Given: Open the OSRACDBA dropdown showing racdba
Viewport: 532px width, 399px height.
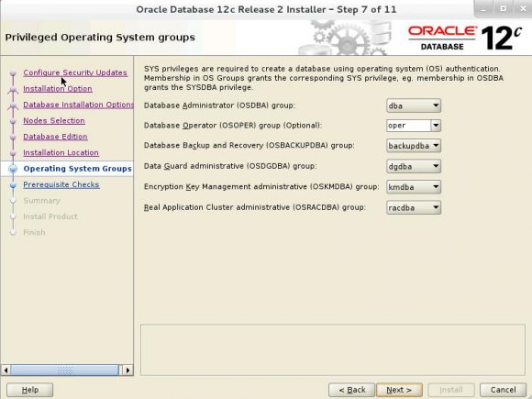Looking at the screenshot, I should pos(414,207).
